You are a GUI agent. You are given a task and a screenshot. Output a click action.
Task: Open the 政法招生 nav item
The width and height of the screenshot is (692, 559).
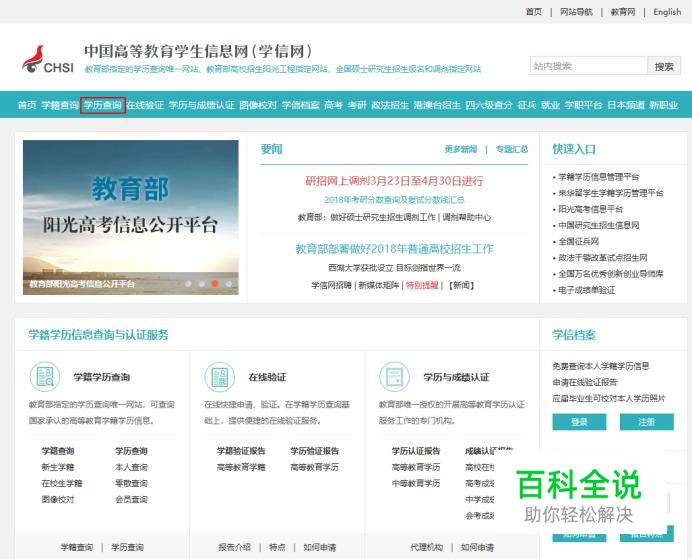pos(390,105)
